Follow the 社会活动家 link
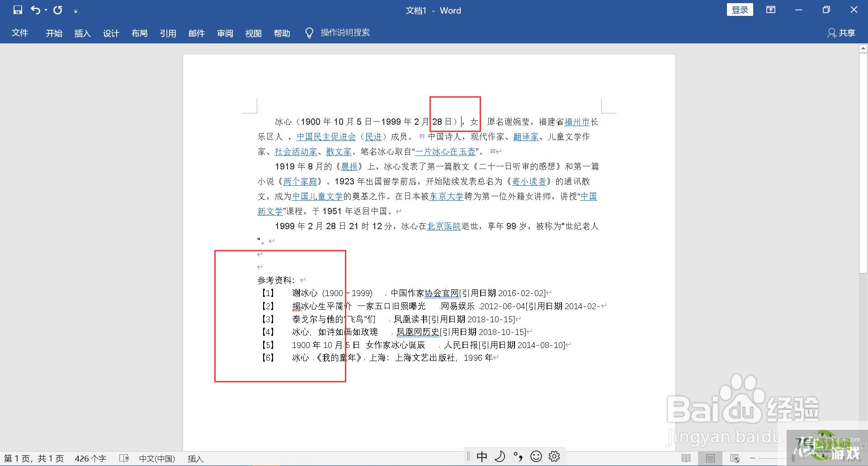Screen dimensions: 868x466 click(x=296, y=151)
